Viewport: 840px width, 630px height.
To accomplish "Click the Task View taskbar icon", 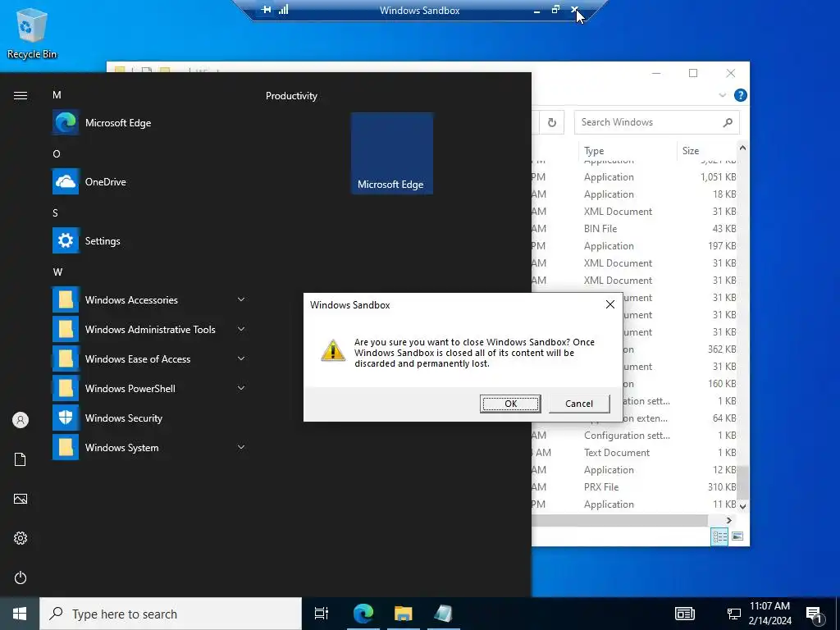I will (322, 614).
